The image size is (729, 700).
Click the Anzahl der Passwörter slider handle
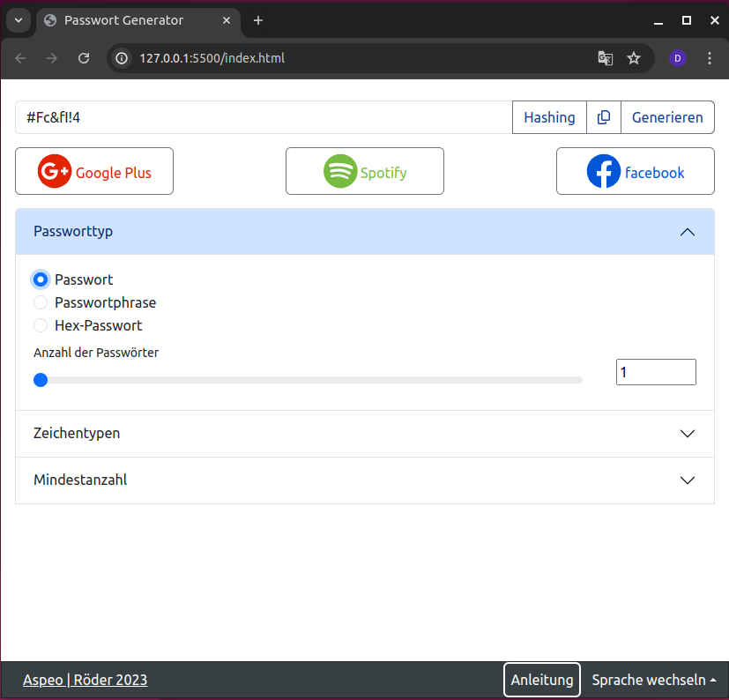(41, 380)
